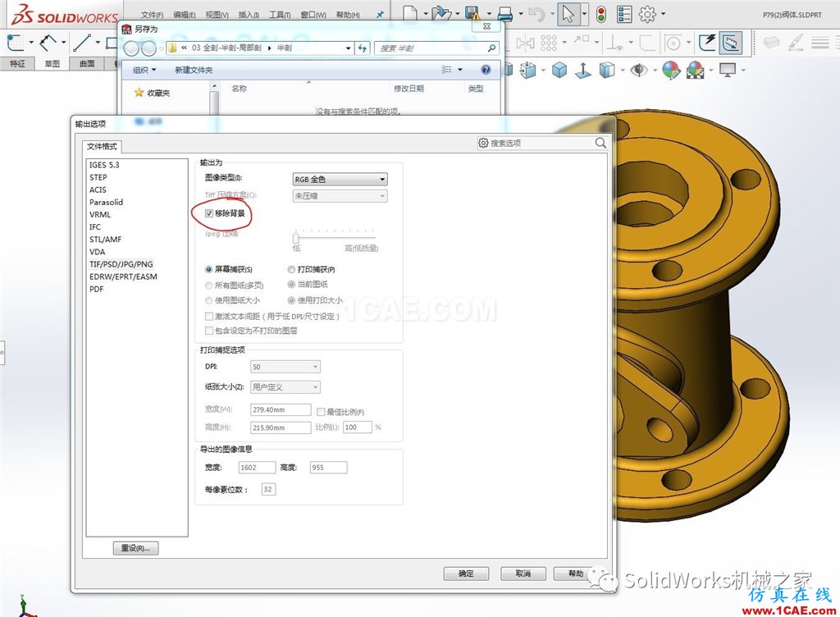Click the Rebuild traffic light icon

point(601,14)
